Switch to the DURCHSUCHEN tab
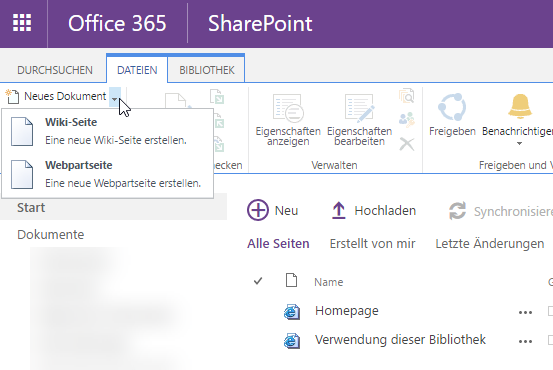The width and height of the screenshot is (553, 370). pyautogui.click(x=55, y=70)
